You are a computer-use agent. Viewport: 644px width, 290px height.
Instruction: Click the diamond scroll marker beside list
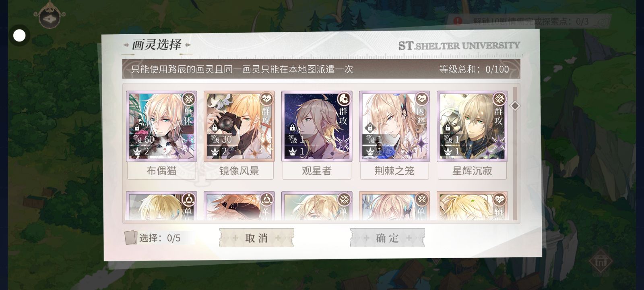515,106
